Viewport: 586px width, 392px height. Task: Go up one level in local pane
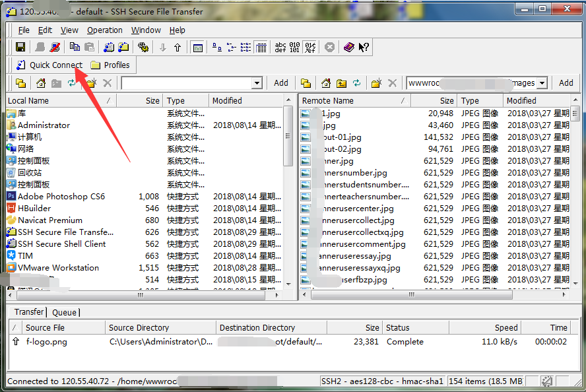pos(57,83)
